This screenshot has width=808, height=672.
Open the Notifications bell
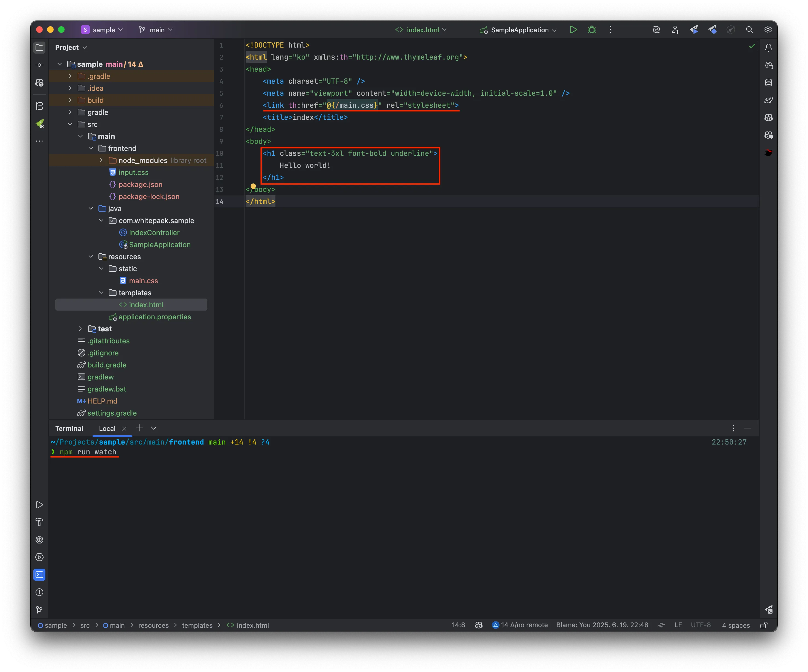[x=768, y=48]
